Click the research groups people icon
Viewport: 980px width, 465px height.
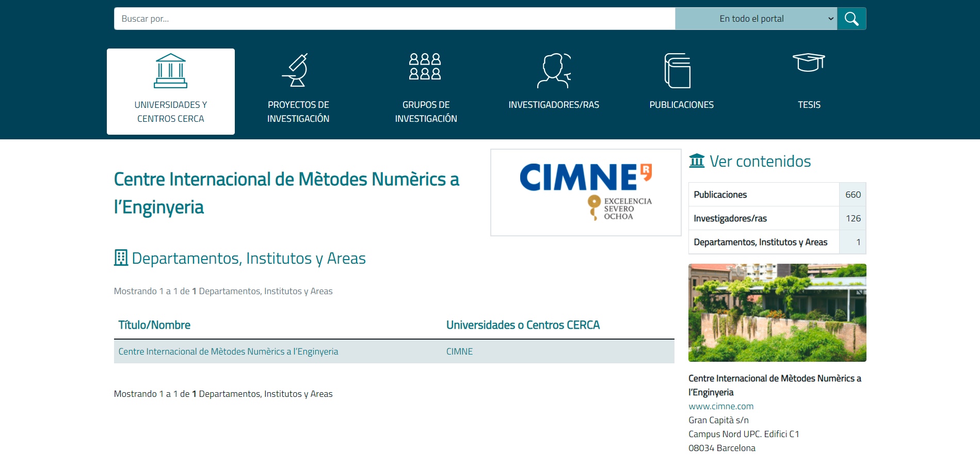point(425,67)
